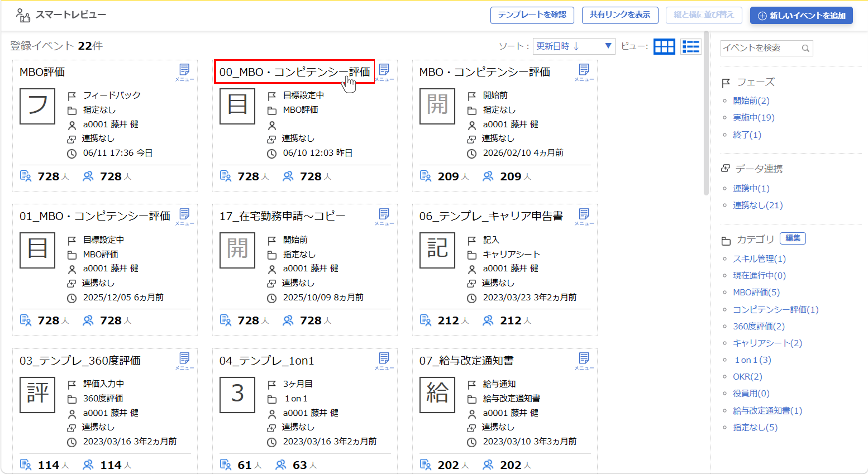This screenshot has height=474, width=868.
Task: Open event title 00_MBO・コンピテンシー評価
Action: 295,72
